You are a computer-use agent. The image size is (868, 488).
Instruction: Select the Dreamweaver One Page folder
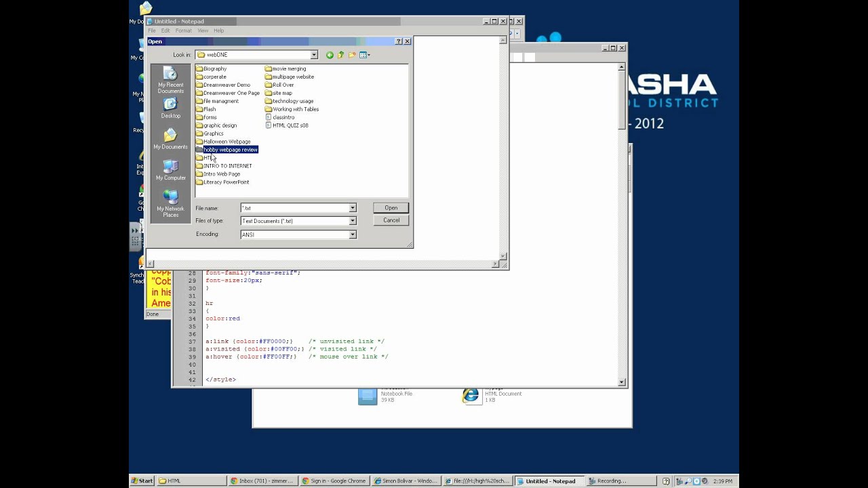[227, 93]
